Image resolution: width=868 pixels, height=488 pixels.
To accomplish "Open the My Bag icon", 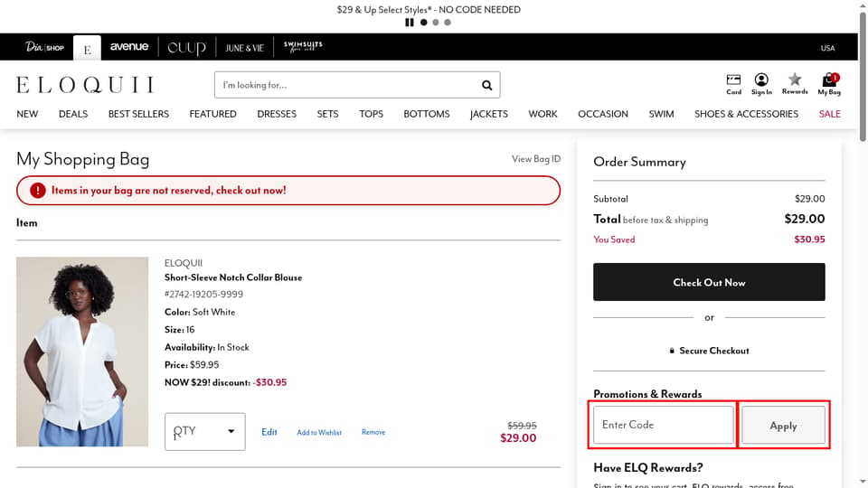I will (x=829, y=84).
